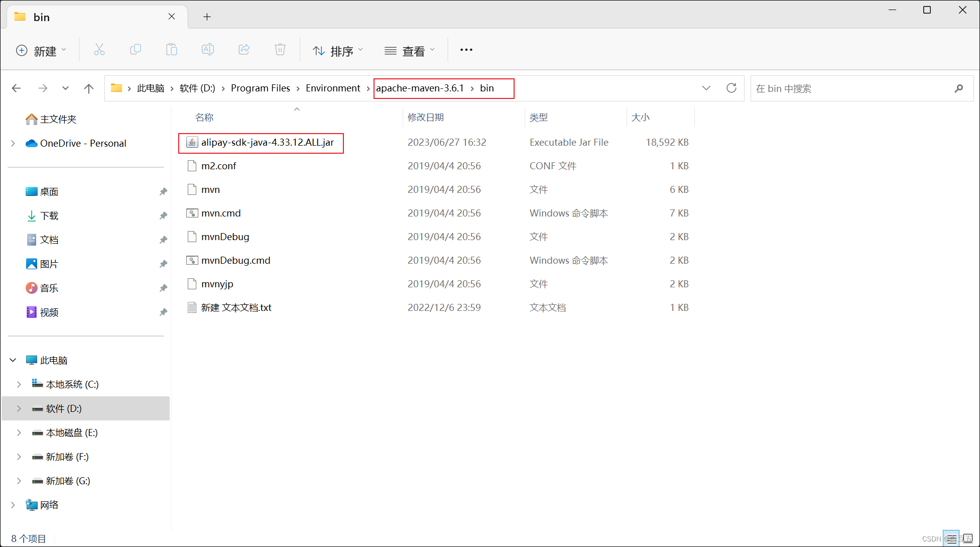Expand 新加卷 (G:) drive node
This screenshot has height=547, width=980.
tap(19, 481)
